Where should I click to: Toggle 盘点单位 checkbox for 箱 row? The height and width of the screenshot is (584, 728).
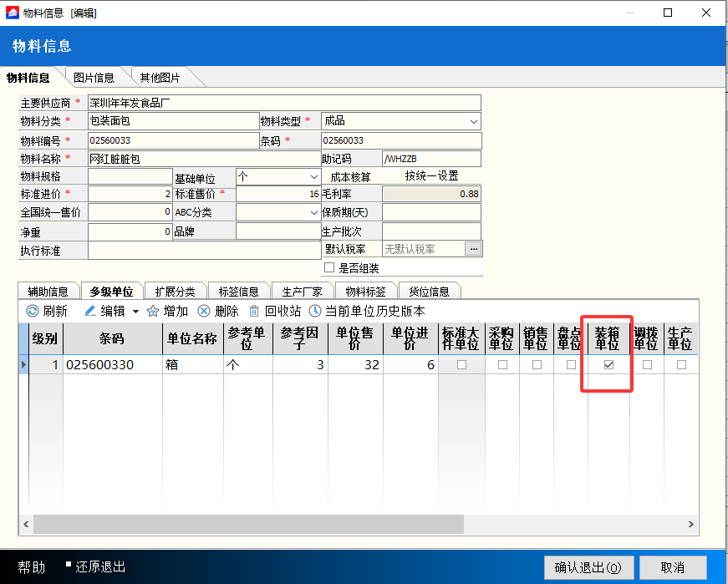point(571,365)
